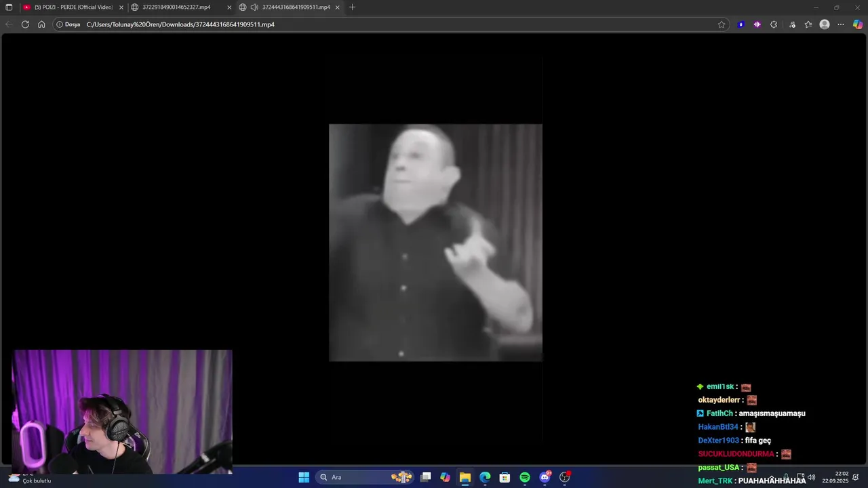The width and height of the screenshot is (868, 488).
Task: Open the browser profile avatar
Action: pyautogui.click(x=825, y=24)
